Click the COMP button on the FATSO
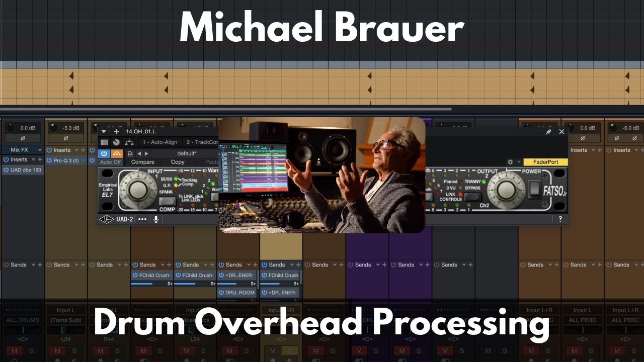The width and height of the screenshot is (644, 362). (x=167, y=201)
